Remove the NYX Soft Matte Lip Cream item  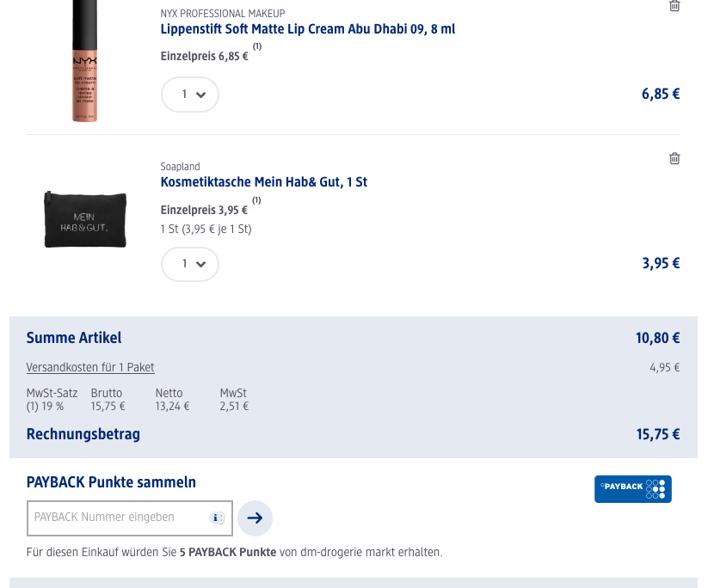tap(674, 6)
